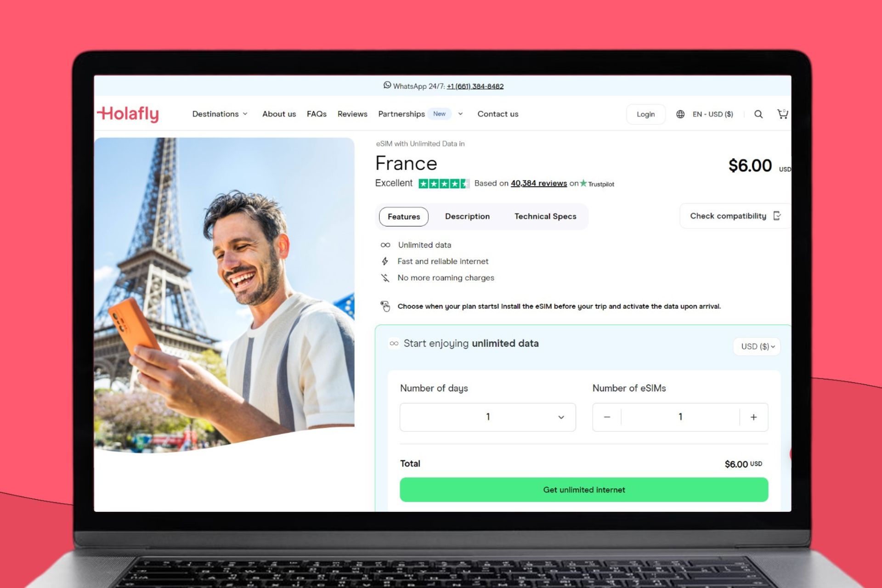This screenshot has width=882, height=588.
Task: Select the Description tab
Action: [467, 216]
